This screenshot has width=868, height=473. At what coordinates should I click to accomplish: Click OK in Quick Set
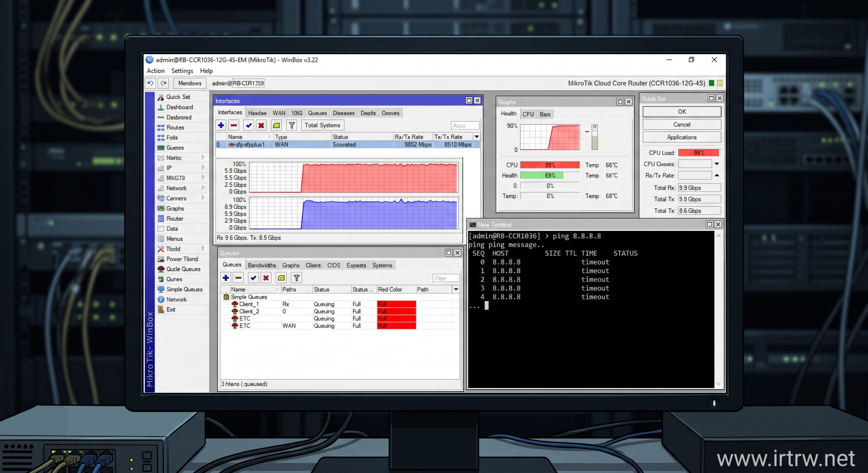[682, 112]
